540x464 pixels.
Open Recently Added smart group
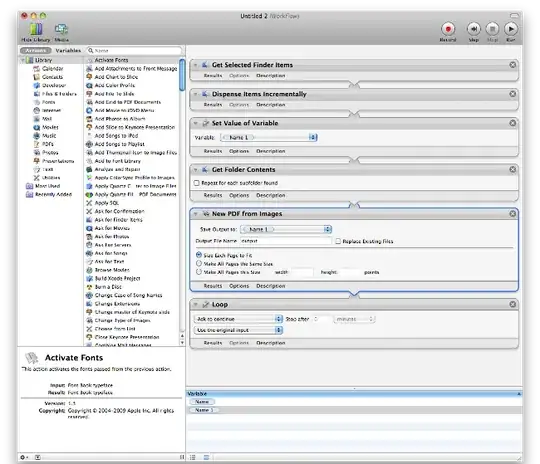(x=53, y=194)
